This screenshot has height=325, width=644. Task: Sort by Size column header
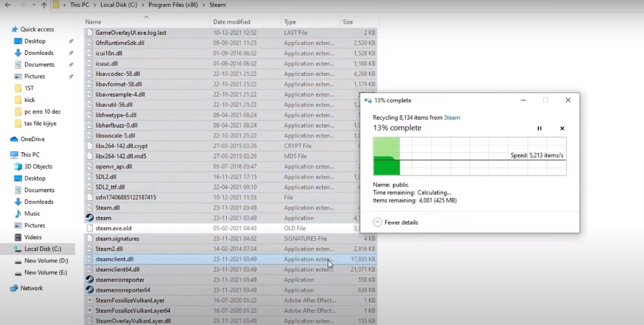(x=348, y=22)
